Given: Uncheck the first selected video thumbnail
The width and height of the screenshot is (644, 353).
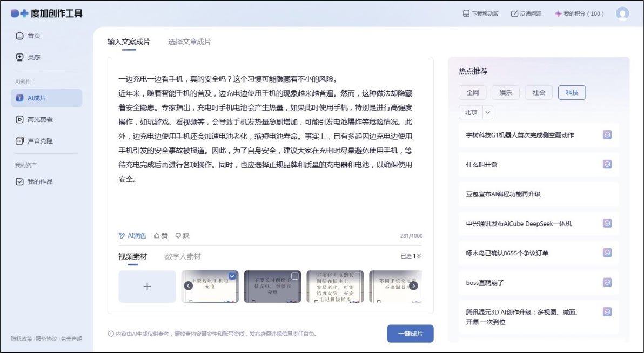Looking at the screenshot, I should pyautogui.click(x=232, y=276).
